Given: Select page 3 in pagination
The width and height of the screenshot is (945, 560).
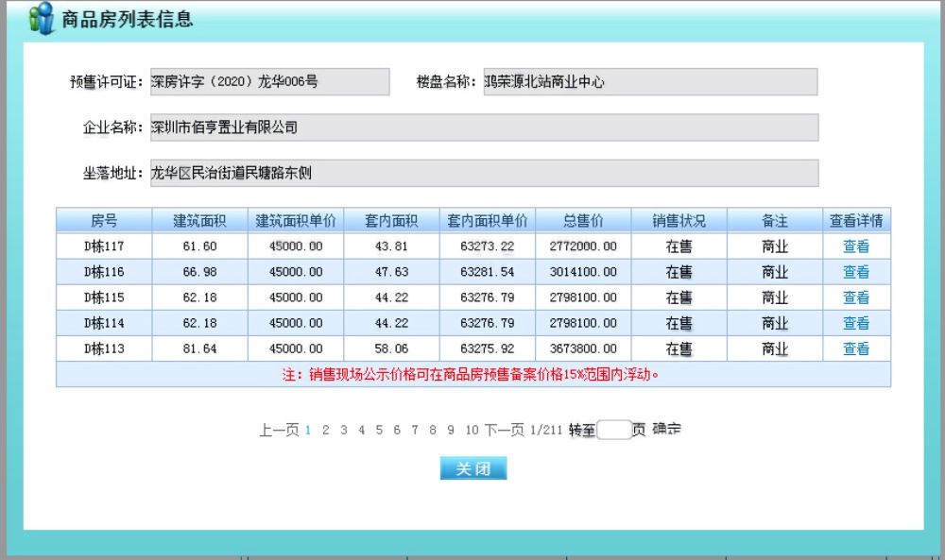Looking at the screenshot, I should (344, 430).
